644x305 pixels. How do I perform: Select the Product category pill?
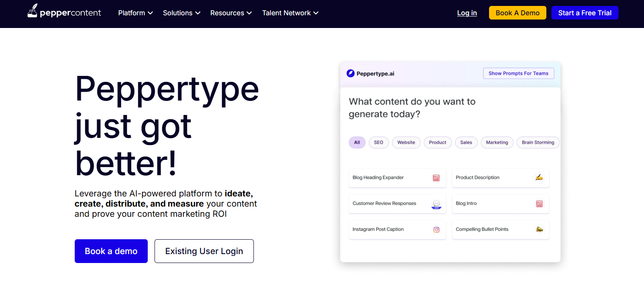(x=438, y=143)
